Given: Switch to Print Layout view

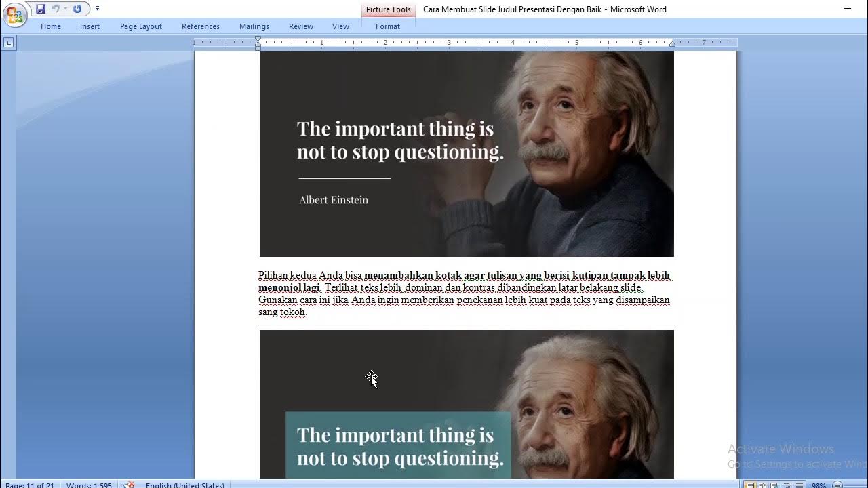Looking at the screenshot, I should 749,485.
